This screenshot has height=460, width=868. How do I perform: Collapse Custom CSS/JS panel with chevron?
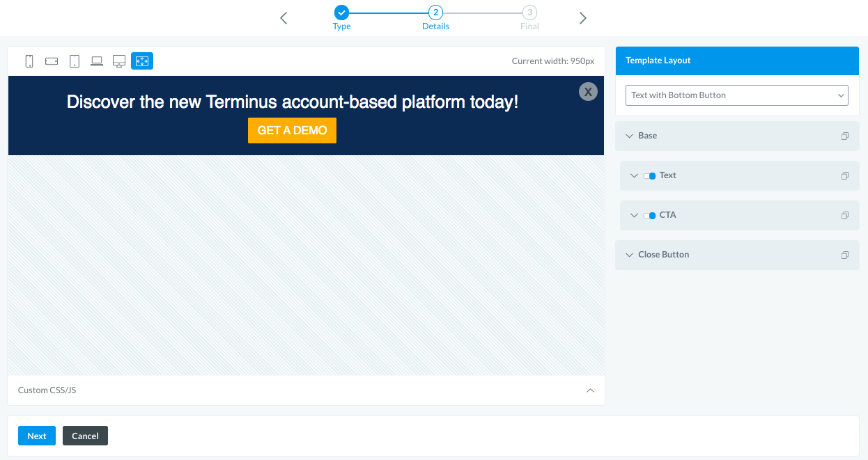pos(590,390)
